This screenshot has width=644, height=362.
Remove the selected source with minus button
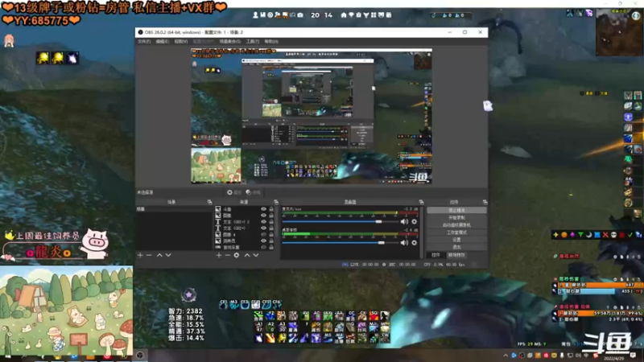(x=228, y=255)
